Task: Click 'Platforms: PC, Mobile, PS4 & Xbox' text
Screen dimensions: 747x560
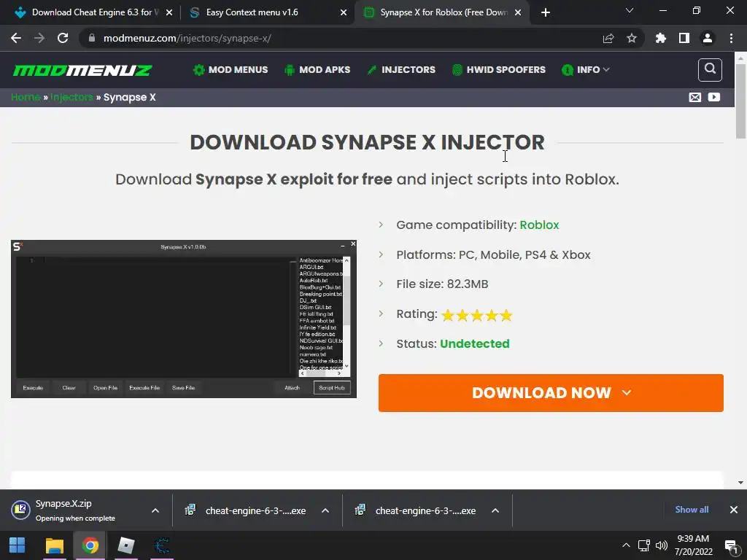Action: pyautogui.click(x=494, y=254)
